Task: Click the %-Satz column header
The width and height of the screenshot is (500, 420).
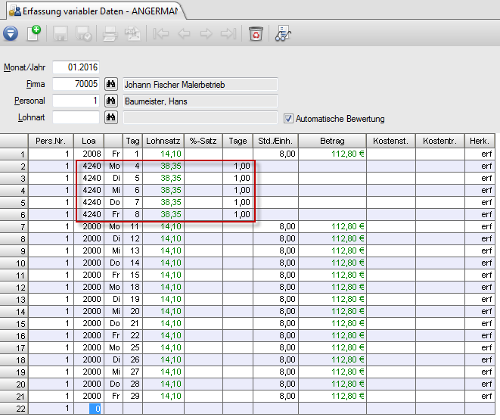Action: click(x=203, y=141)
